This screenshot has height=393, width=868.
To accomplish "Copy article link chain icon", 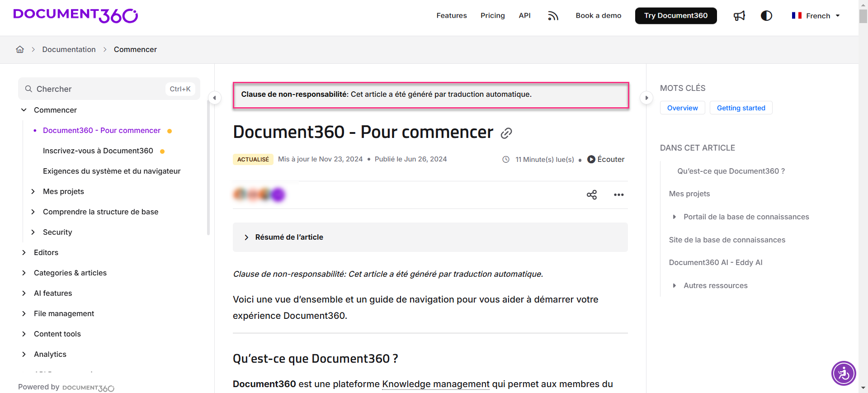I will 506,133.
